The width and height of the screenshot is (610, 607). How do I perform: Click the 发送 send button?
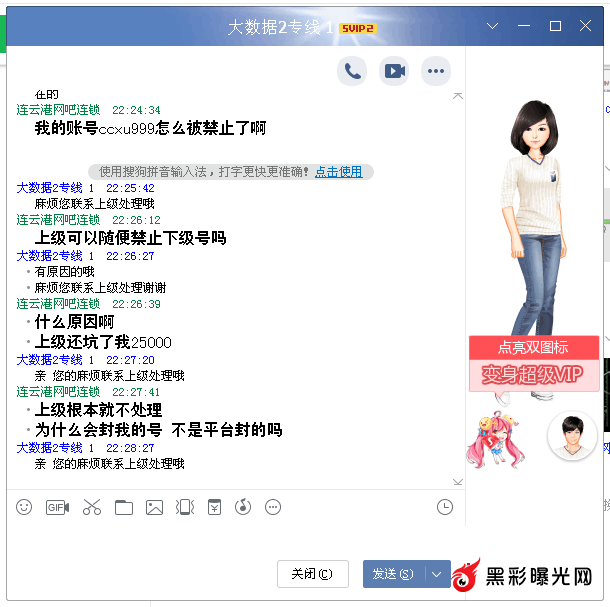click(392, 574)
